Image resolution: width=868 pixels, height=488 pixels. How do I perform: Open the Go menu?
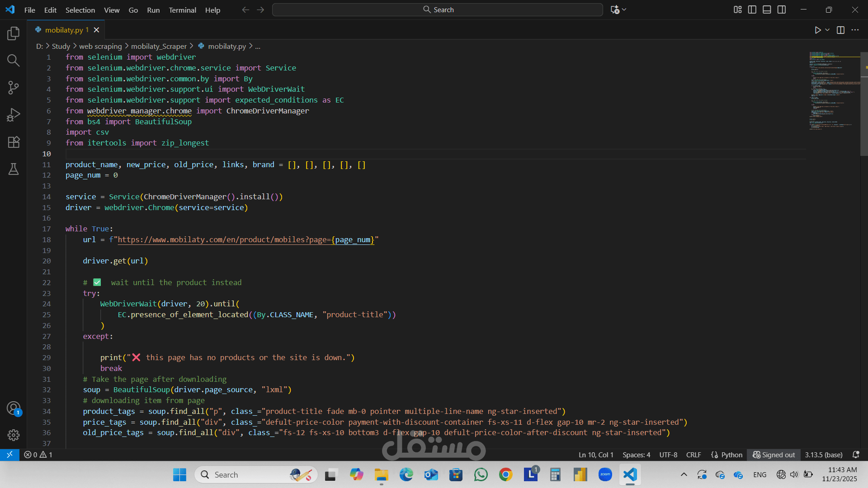pos(133,10)
